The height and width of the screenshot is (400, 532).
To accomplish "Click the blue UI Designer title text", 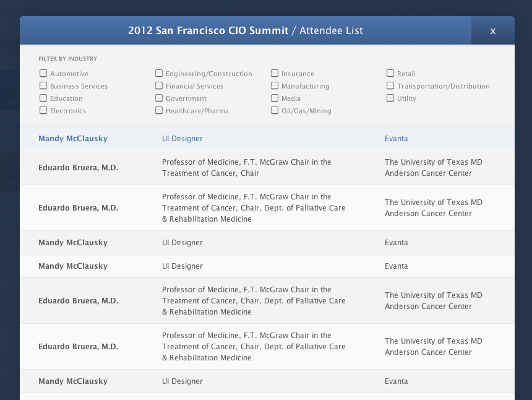I will point(182,139).
